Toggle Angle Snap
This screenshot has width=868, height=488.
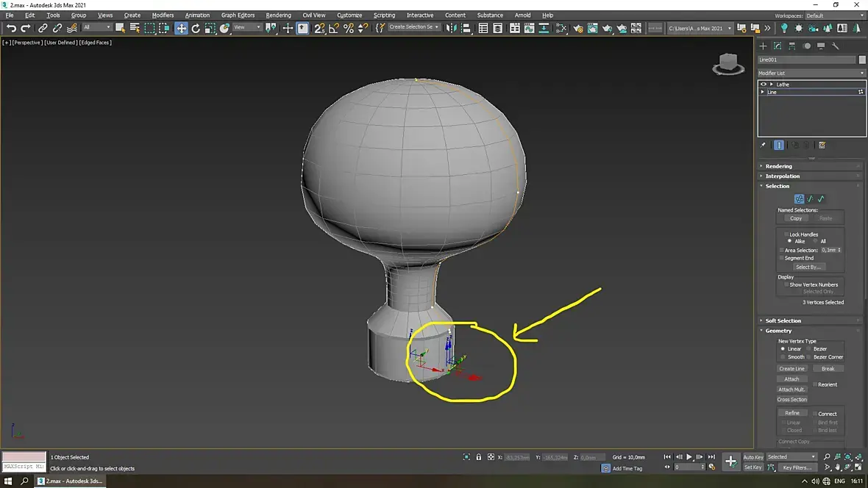334,28
